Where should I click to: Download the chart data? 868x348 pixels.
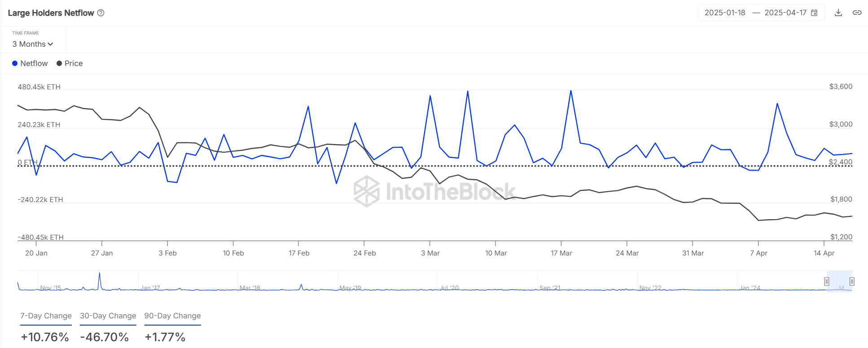coord(838,13)
